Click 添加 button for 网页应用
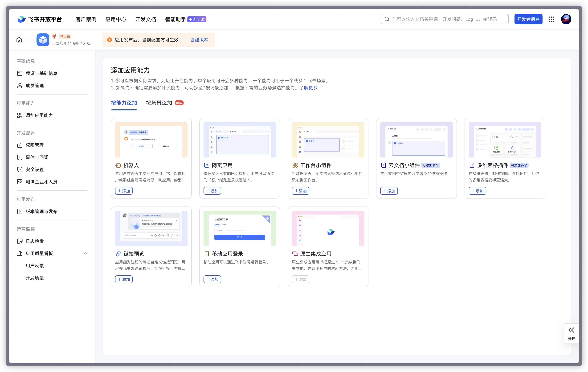 pos(212,191)
